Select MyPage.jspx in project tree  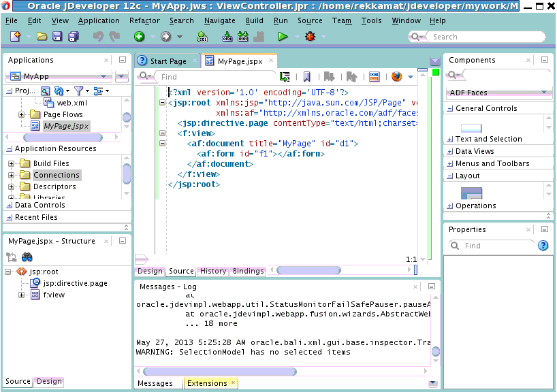[66, 126]
